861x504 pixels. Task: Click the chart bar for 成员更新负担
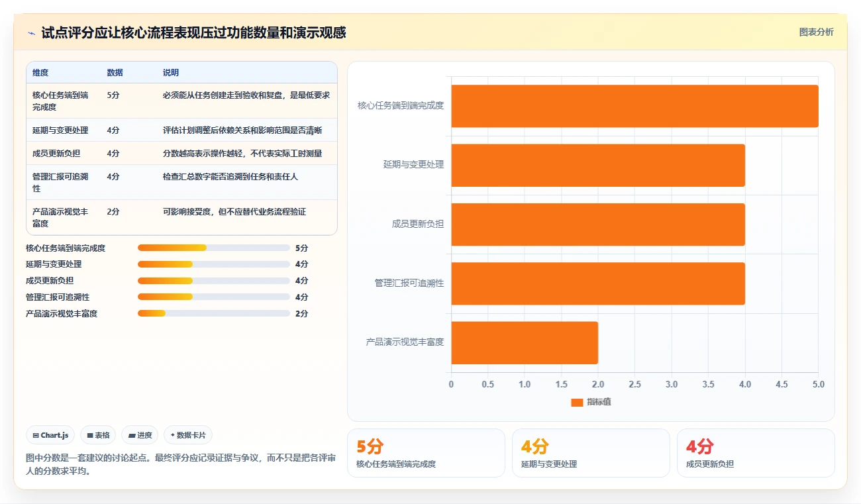point(598,224)
